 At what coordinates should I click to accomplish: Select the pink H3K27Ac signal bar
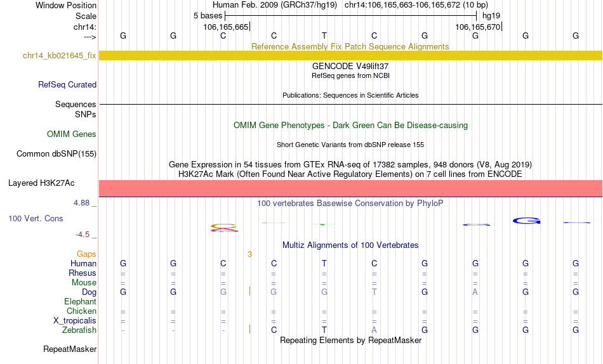(350, 188)
